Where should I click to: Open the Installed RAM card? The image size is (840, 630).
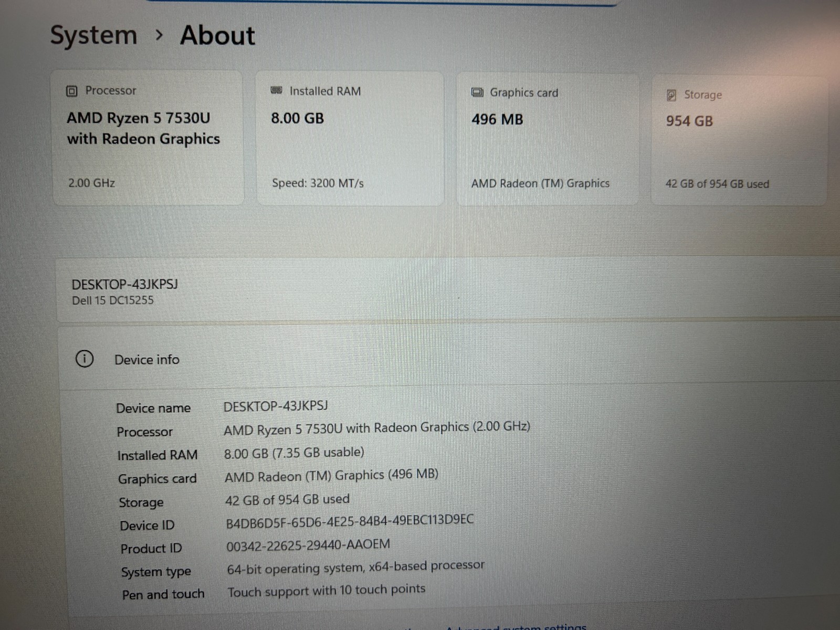point(350,139)
